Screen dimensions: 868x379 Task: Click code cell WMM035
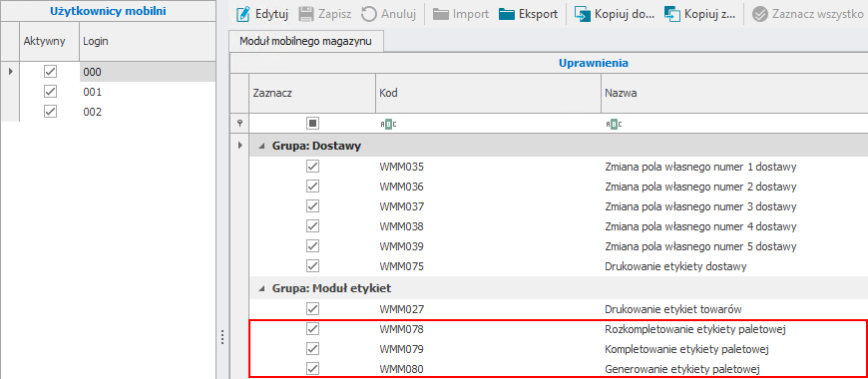point(488,166)
